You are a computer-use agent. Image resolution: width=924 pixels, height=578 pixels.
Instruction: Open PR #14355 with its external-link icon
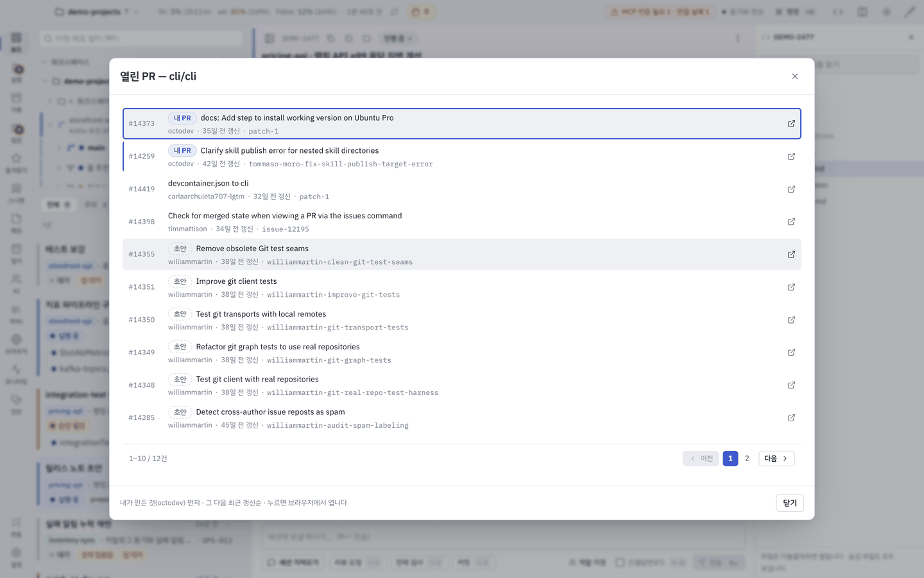coord(791,254)
